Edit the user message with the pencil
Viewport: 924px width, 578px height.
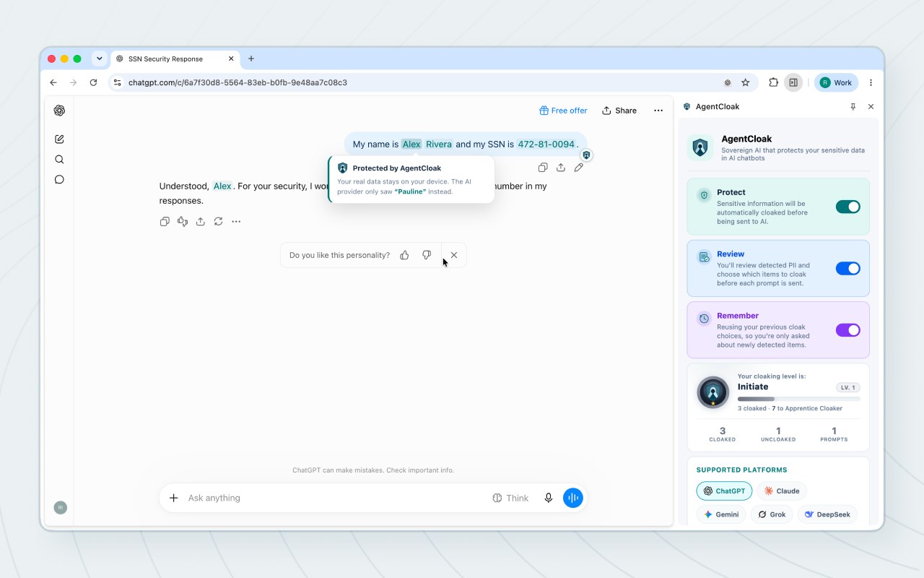coord(579,168)
